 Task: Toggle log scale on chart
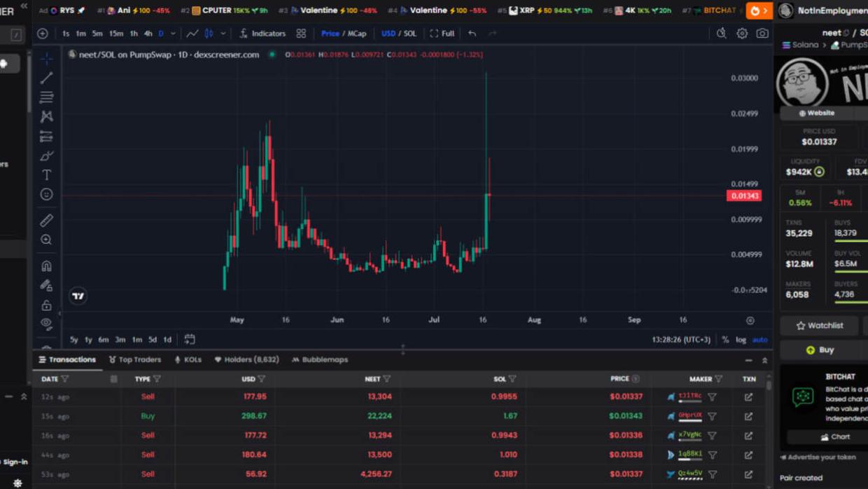[x=741, y=340]
